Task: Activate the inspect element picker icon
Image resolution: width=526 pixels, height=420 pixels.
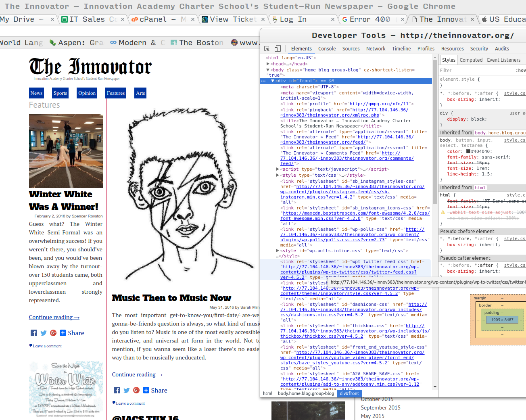Action: (x=267, y=48)
